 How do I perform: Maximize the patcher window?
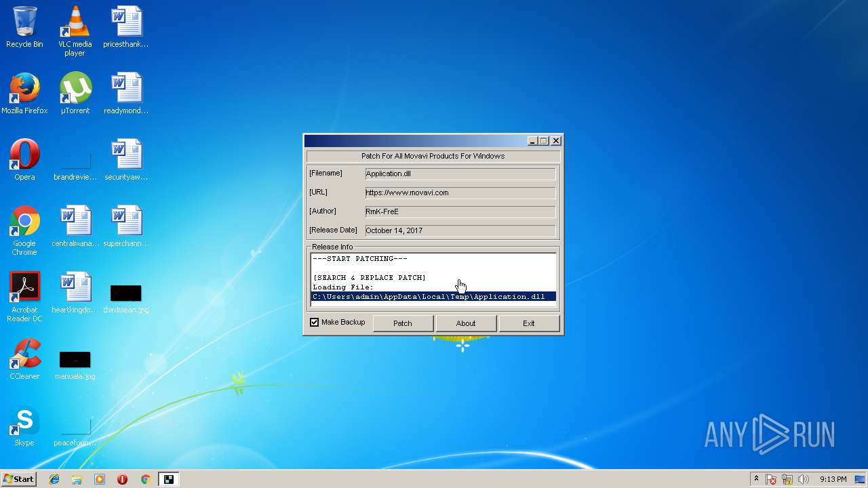click(x=544, y=141)
